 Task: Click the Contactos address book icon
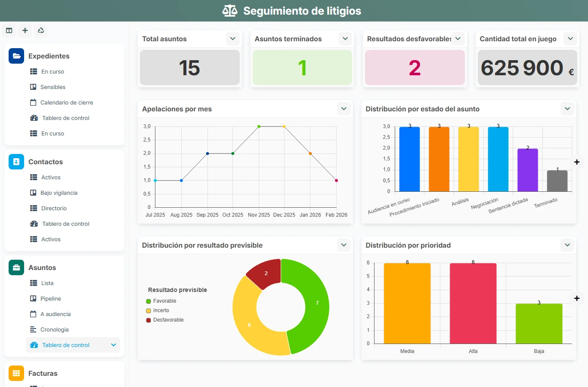pos(16,162)
